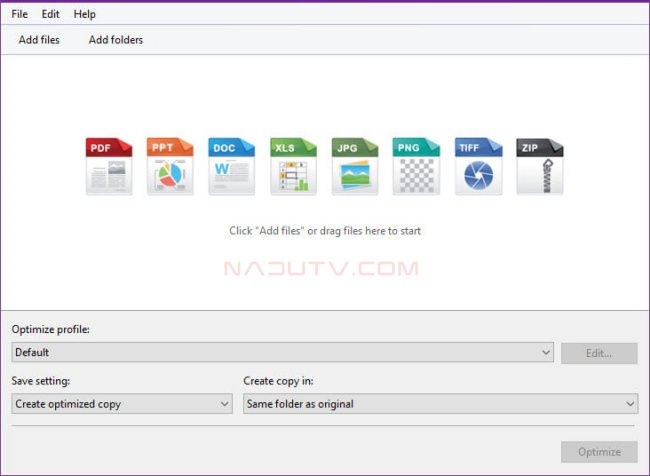Click the 'Click "Add files" or drag files' hint text
This screenshot has height=476, width=650.
325,231
